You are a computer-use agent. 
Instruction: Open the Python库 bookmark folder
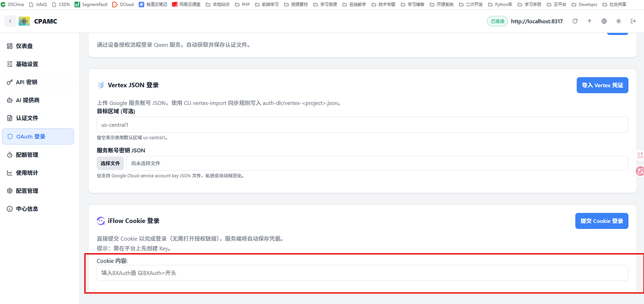pyautogui.click(x=500, y=4)
